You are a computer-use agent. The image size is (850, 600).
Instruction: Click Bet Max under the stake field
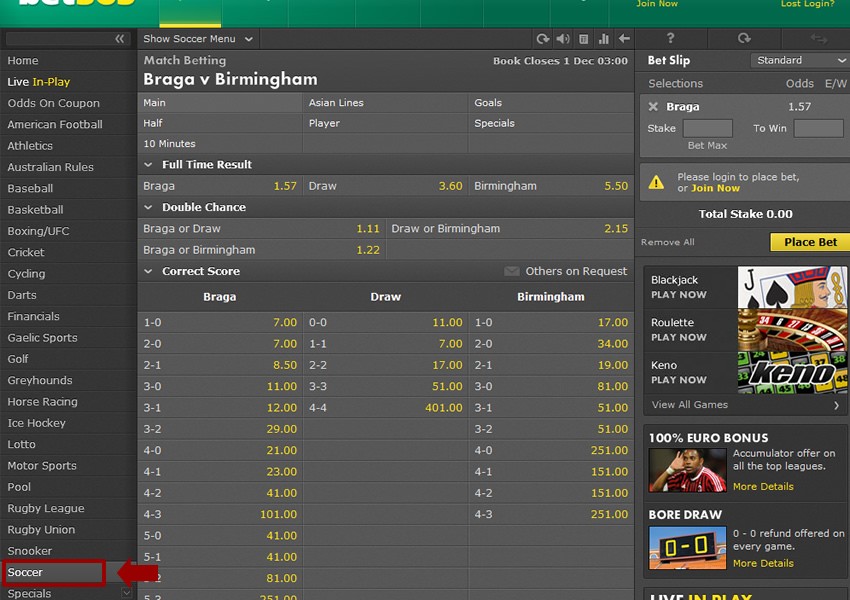(707, 145)
